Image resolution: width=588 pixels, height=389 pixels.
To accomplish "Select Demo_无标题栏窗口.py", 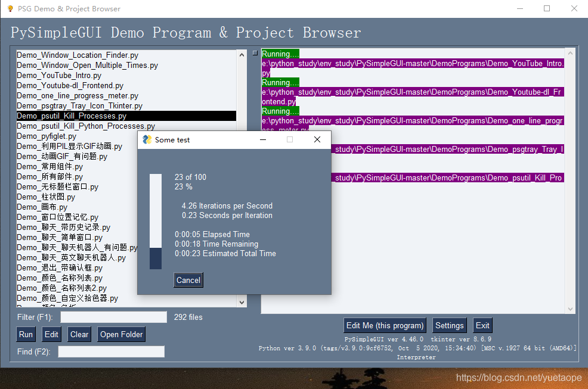I will [x=77, y=186].
